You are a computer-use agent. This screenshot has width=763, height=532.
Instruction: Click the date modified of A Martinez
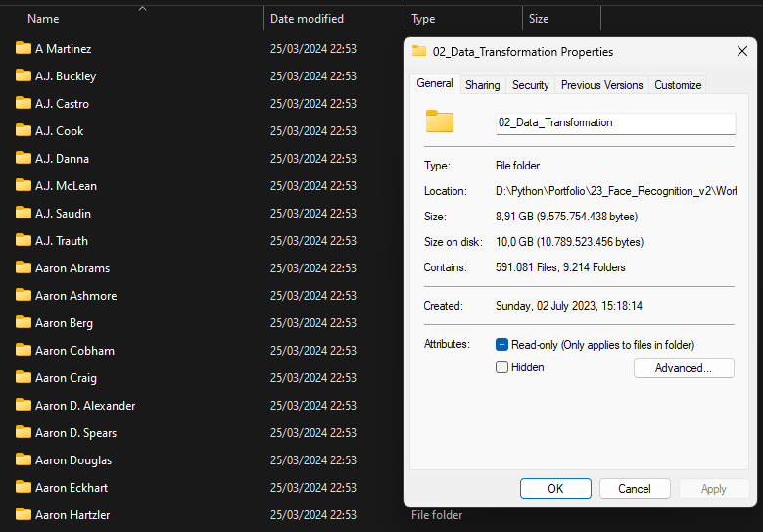312,49
